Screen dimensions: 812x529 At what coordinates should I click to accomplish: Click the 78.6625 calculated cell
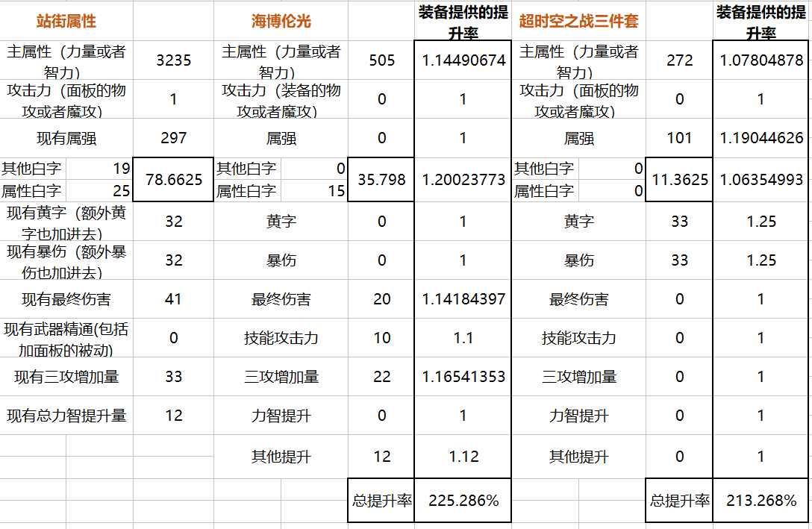pyautogui.click(x=173, y=180)
